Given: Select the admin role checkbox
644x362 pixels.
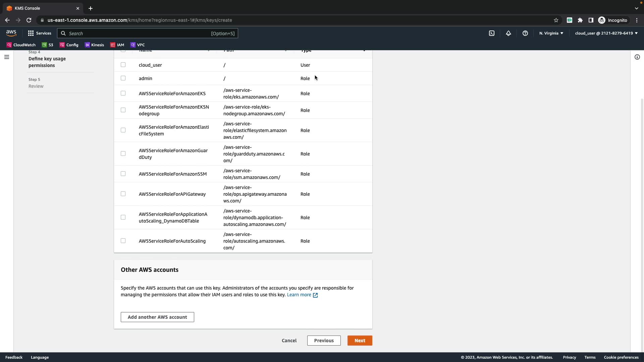Looking at the screenshot, I should click(x=123, y=78).
